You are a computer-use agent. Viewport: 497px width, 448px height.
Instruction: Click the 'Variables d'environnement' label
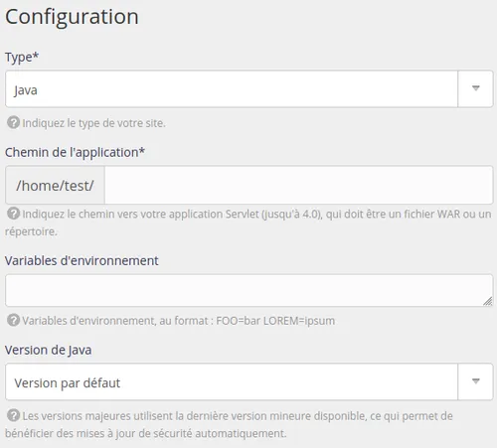pyautogui.click(x=82, y=261)
